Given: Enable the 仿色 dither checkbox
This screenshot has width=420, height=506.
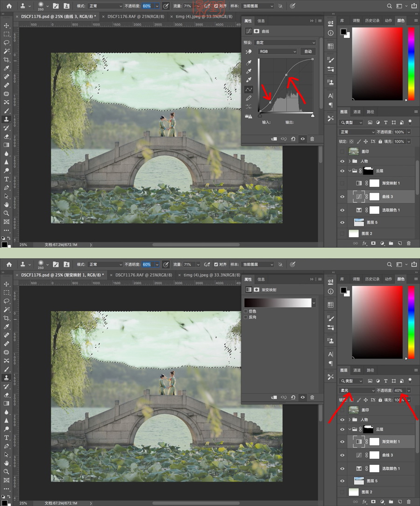Looking at the screenshot, I should click(x=246, y=311).
